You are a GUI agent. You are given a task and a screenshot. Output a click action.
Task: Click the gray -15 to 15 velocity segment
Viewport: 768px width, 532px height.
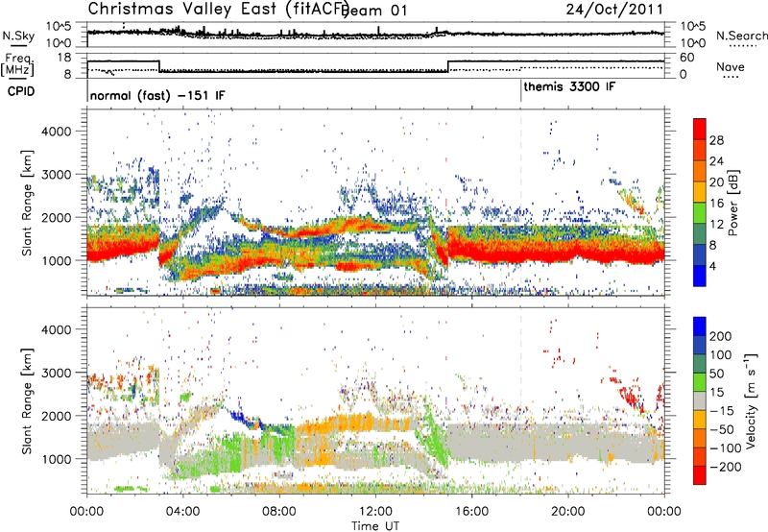click(x=700, y=400)
